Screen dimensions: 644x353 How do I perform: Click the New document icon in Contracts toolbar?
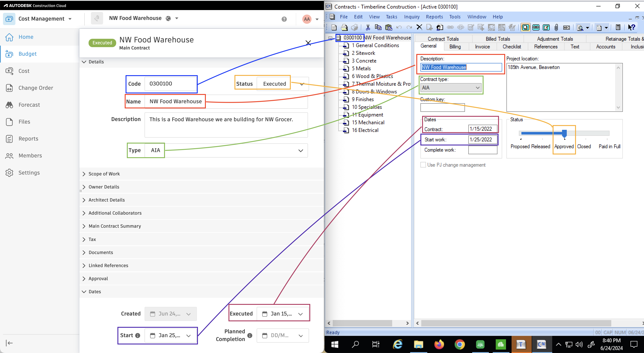point(334,27)
